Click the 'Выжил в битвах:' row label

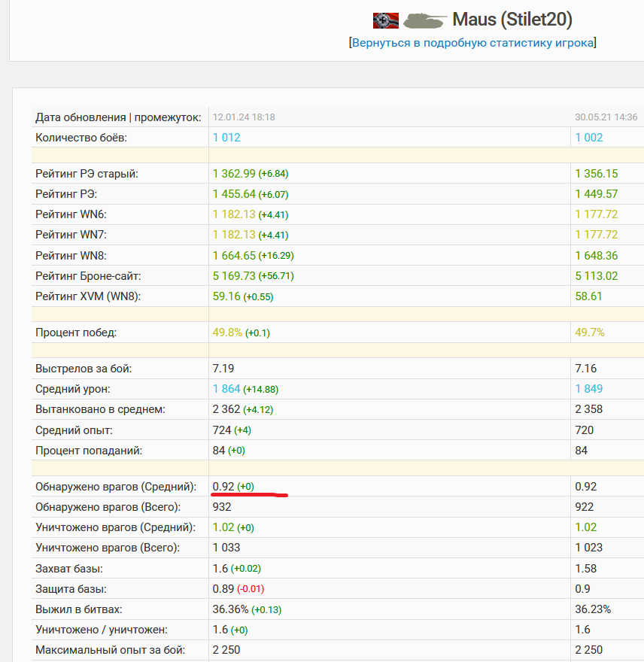[78, 609]
